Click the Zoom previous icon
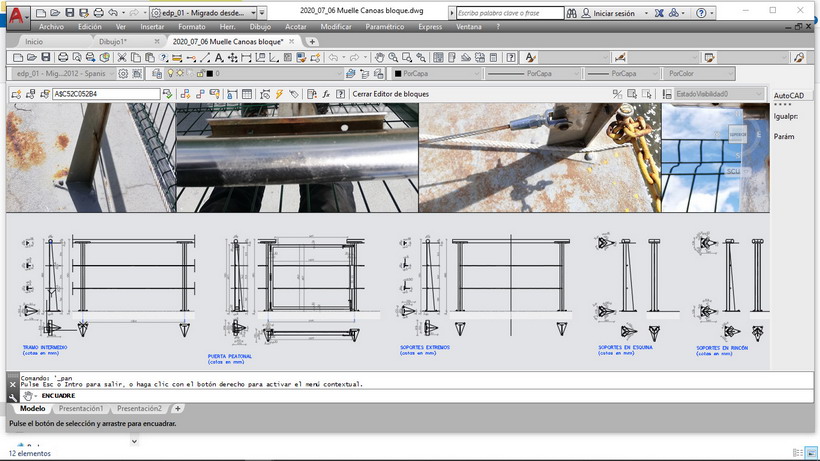 click(x=420, y=57)
